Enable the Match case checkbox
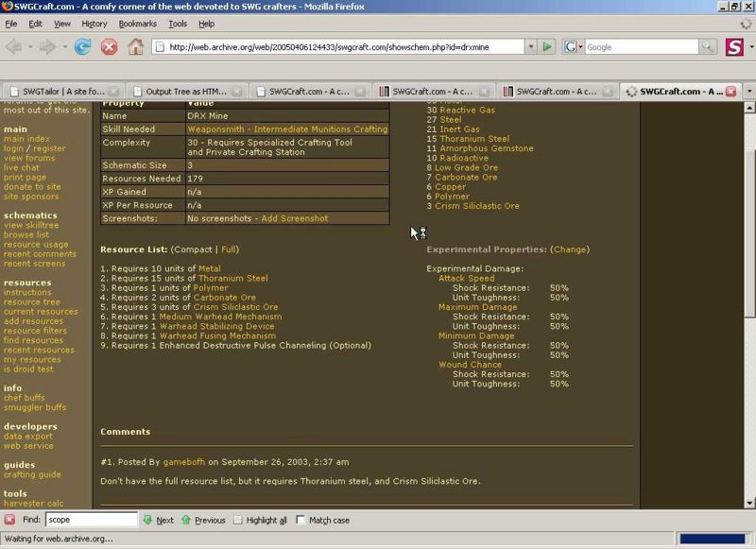Image resolution: width=756 pixels, height=549 pixels. pos(301,520)
